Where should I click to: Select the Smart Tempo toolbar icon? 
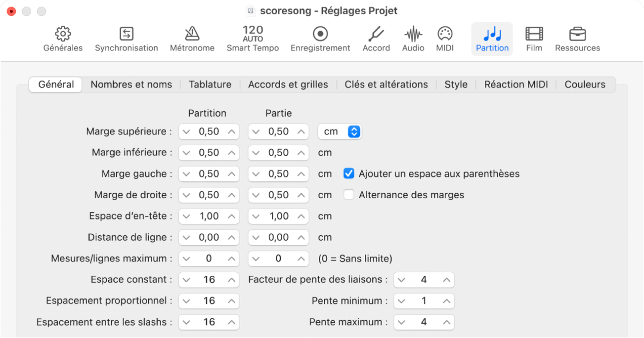point(253,39)
